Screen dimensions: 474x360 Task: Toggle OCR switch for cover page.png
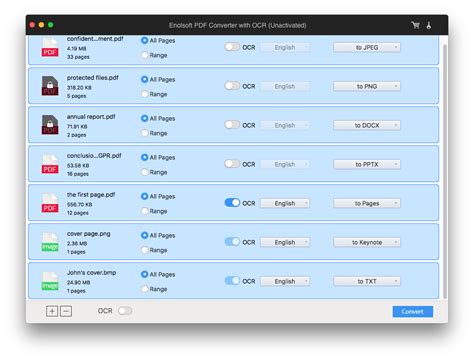click(x=232, y=242)
